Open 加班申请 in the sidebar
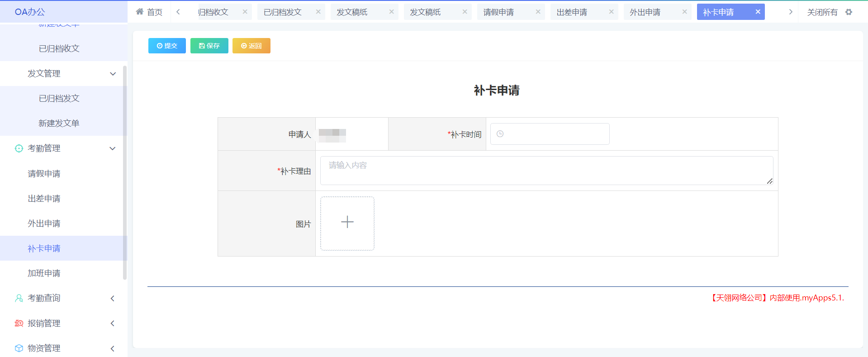868x357 pixels. (44, 273)
